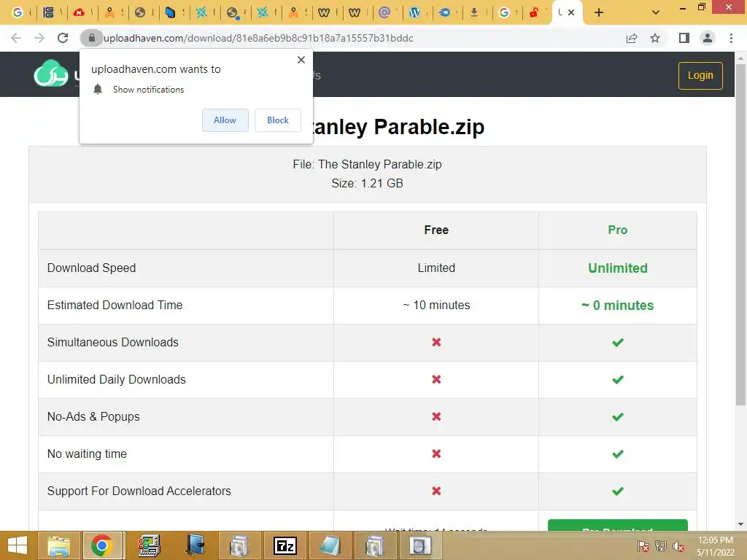Open the 7-Zip taskbar icon
Screen dimensions: 747x560
(285, 545)
